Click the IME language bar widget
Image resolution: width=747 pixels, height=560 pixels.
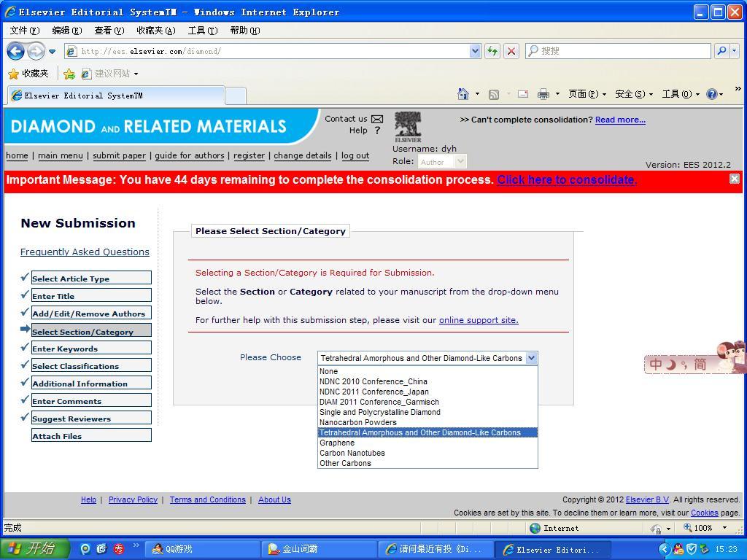pyautogui.click(x=694, y=359)
